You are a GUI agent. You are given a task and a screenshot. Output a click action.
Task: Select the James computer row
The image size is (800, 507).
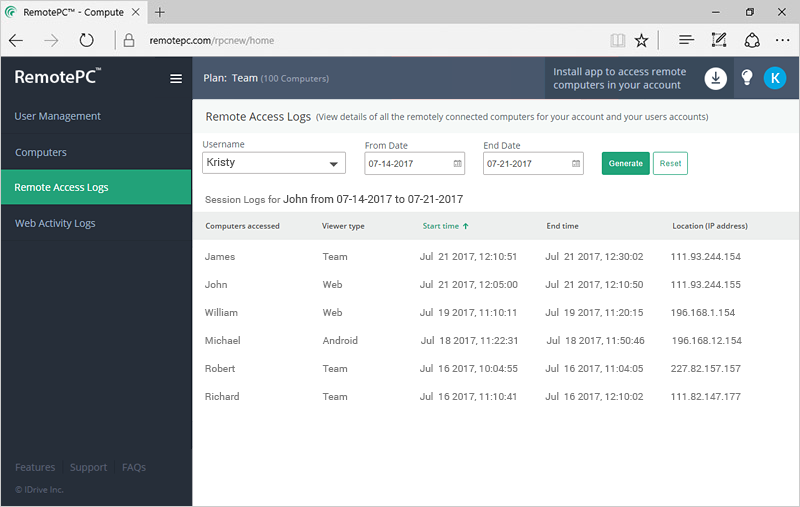coord(495,257)
